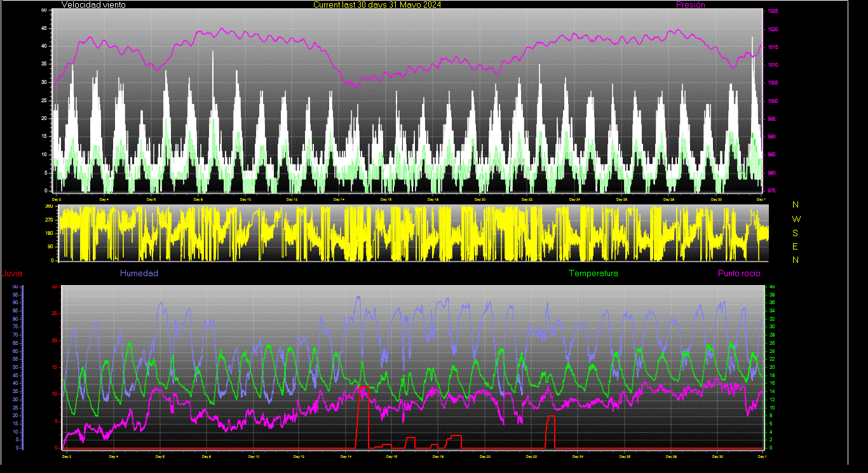This screenshot has width=868, height=473.
Task: Click the 990 pressure axis value
Action: (x=772, y=137)
